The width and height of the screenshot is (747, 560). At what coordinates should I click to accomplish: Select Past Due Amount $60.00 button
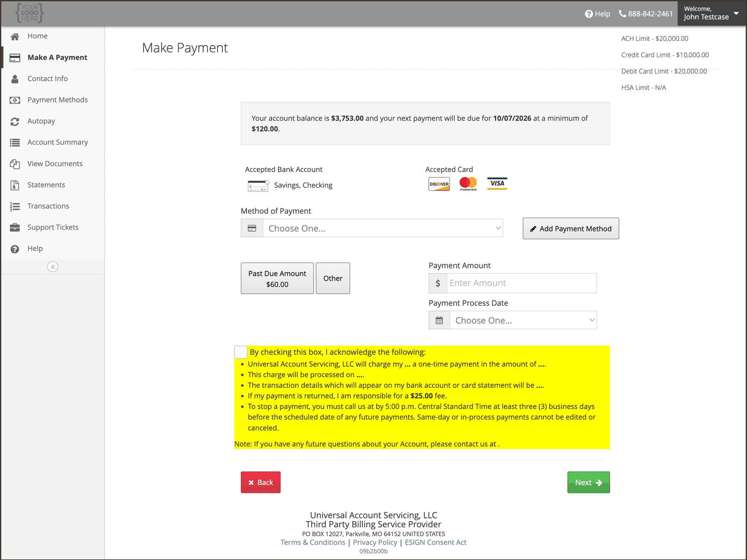click(x=277, y=279)
